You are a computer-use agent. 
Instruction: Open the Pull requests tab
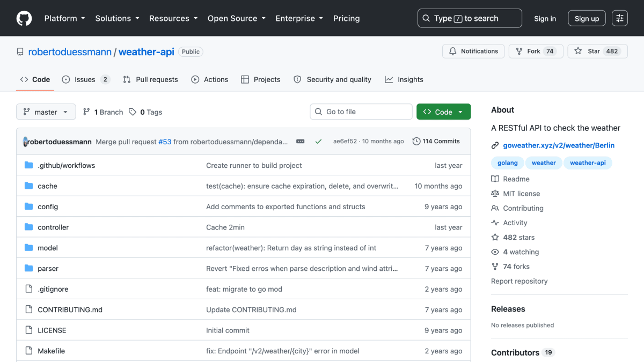pos(150,79)
